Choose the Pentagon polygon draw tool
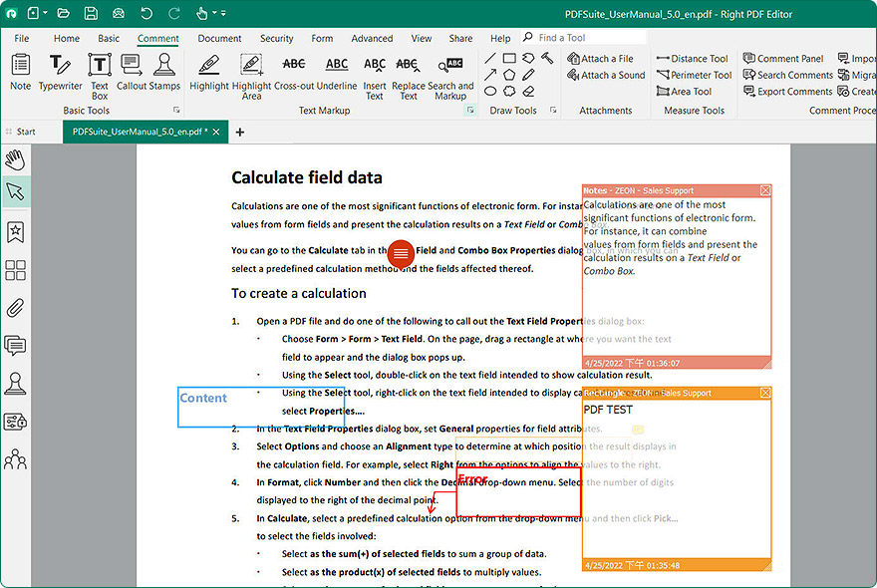Viewport: 877px width, 588px height. pyautogui.click(x=509, y=75)
